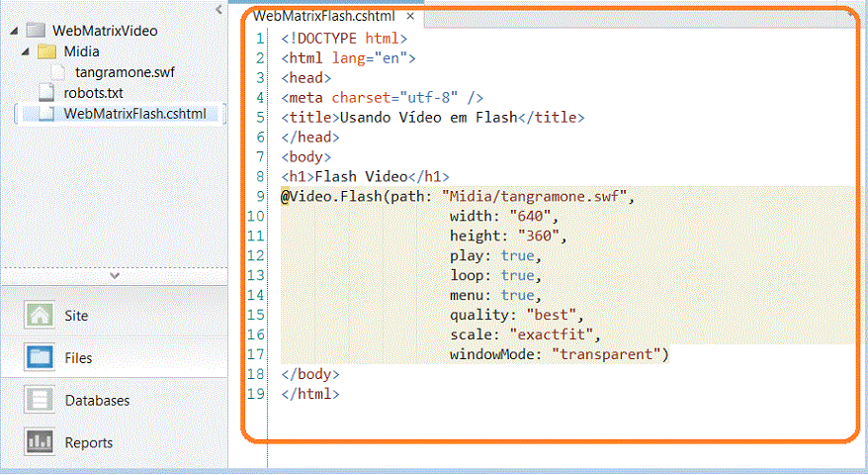Image resolution: width=868 pixels, height=475 pixels.
Task: Collapse the left pane with the chevron
Action: pyautogui.click(x=219, y=10)
